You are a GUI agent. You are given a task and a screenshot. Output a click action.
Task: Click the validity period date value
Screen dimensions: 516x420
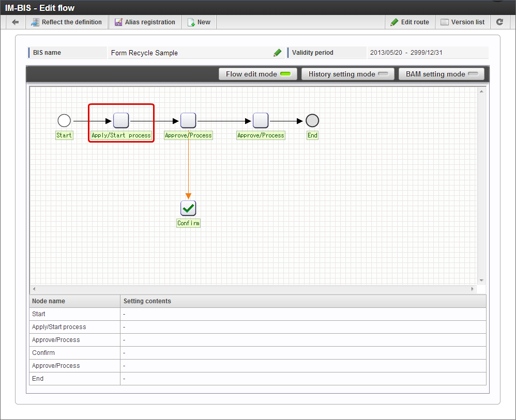point(406,53)
